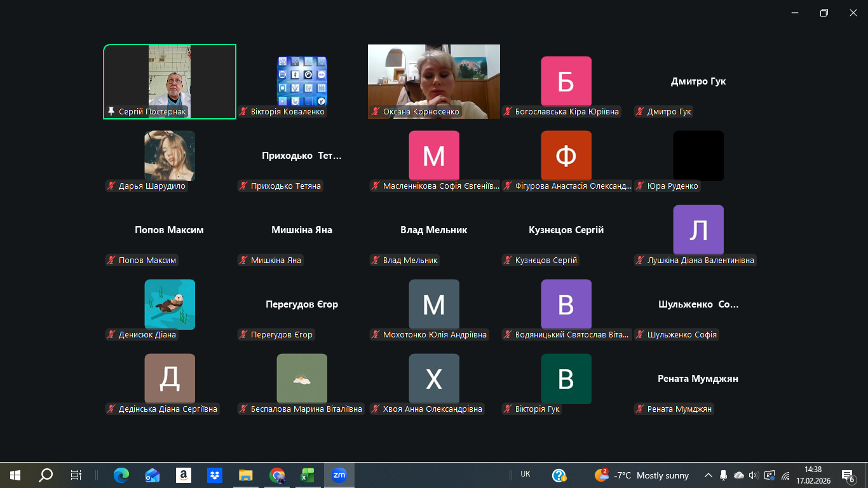Select pinned video of Сергій Постернак
The height and width of the screenshot is (488, 868).
(170, 81)
